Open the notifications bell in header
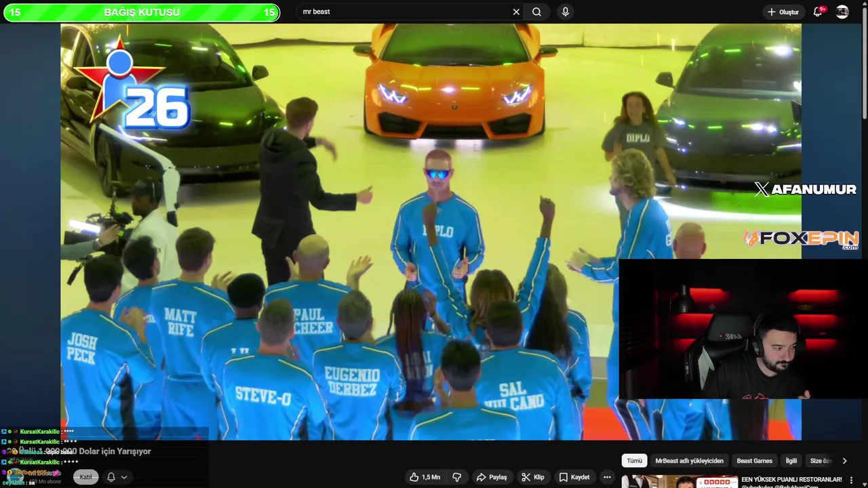Screen dimensions: 868x488 [x=818, y=12]
